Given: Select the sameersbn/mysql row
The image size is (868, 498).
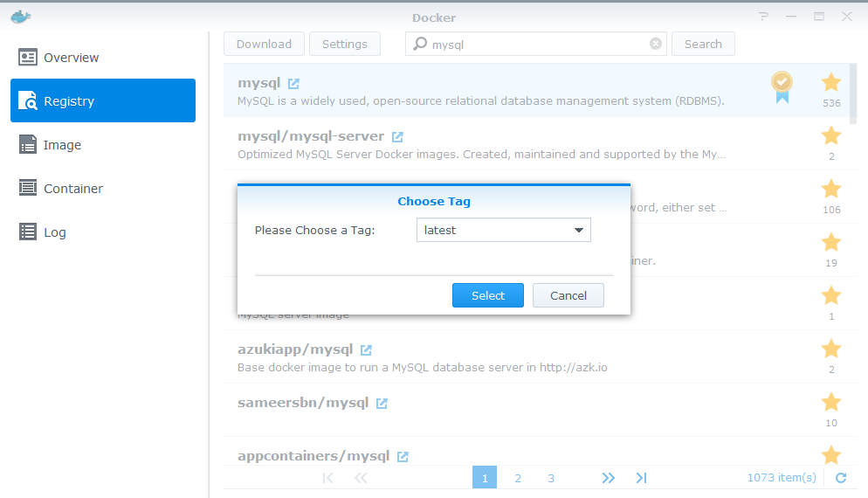Looking at the screenshot, I should [537, 410].
